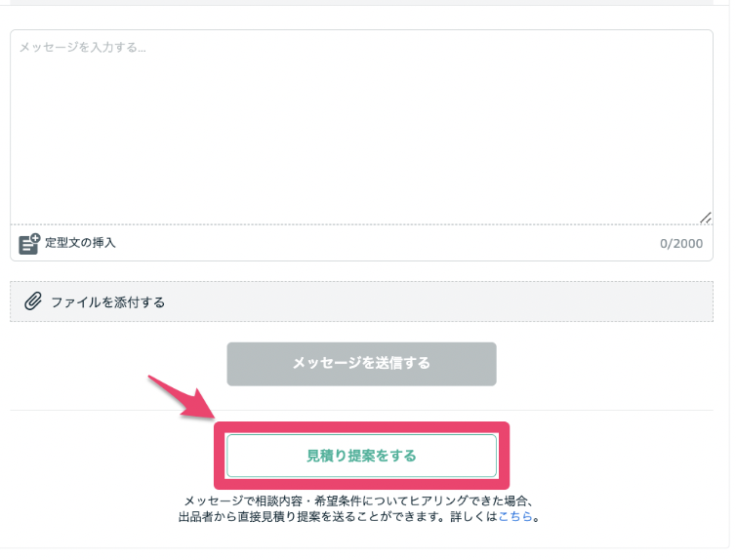This screenshot has height=560, width=736.
Task: Click the 見積り提案をする button
Action: click(x=361, y=456)
